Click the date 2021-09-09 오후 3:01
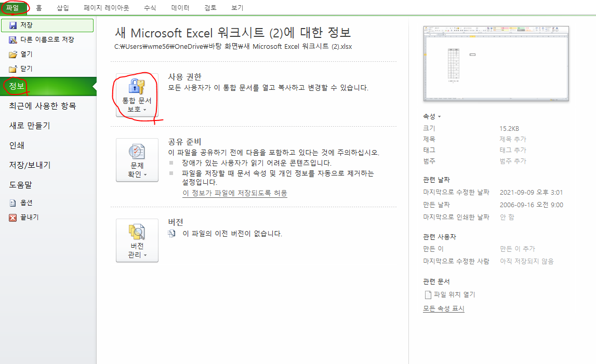 [x=531, y=192]
